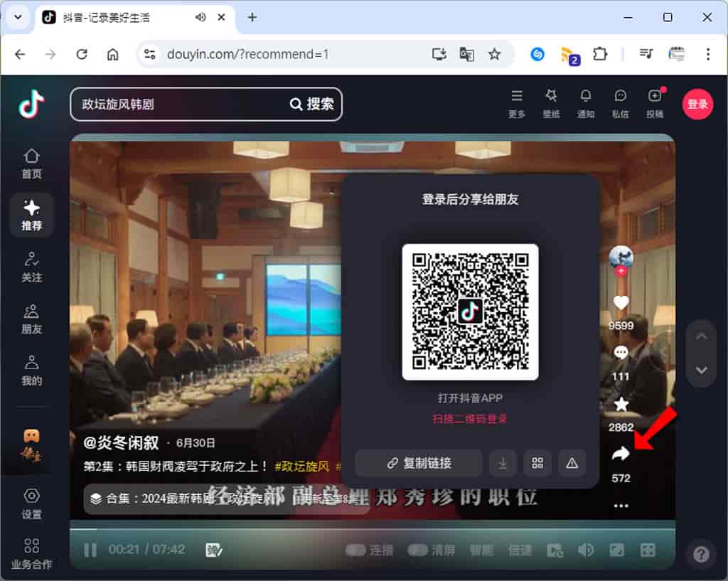This screenshot has width=728, height=581.
Task: Open Chrome extensions puzzle menu
Action: (600, 54)
